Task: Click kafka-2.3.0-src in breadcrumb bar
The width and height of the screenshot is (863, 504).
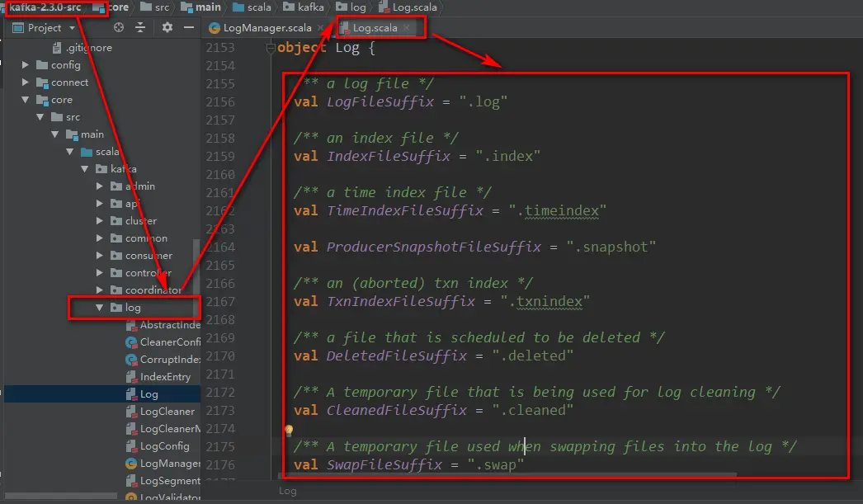Action: 45,7
